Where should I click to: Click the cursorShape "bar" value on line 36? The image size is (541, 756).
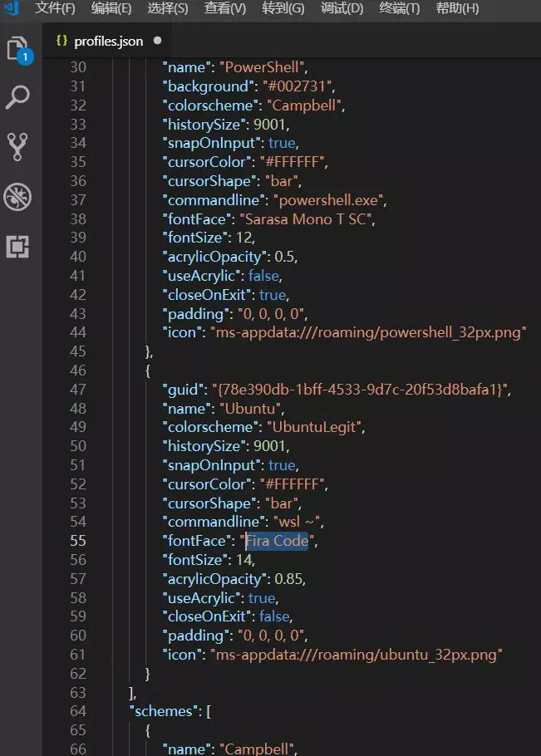pos(282,181)
